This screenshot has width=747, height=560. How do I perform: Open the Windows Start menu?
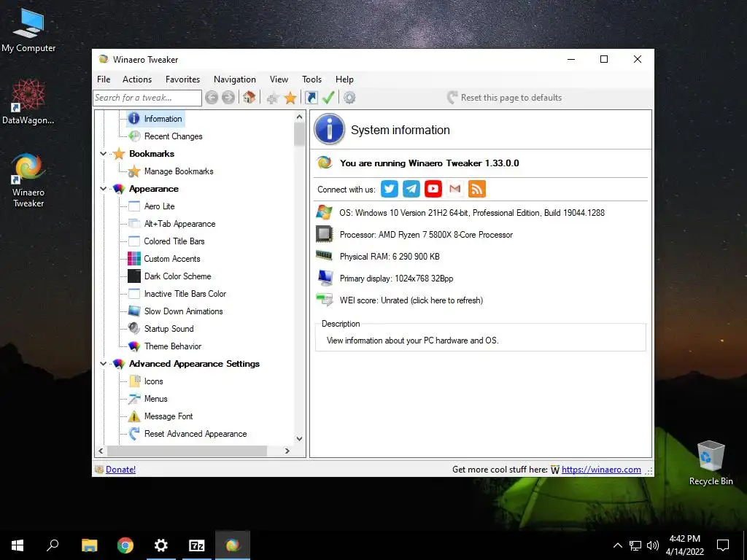(18, 545)
